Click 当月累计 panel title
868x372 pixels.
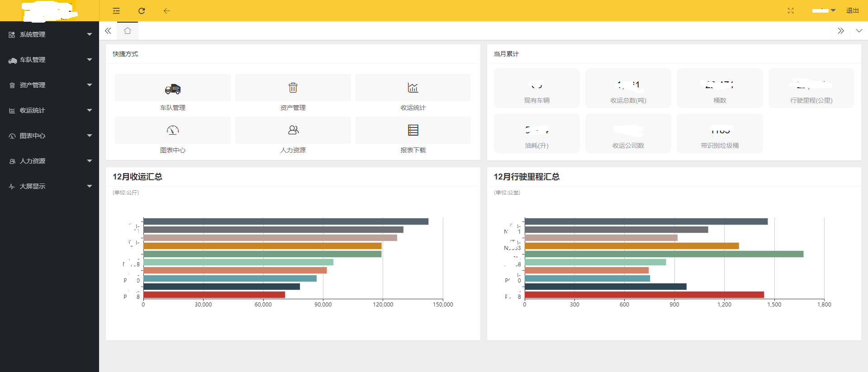(x=506, y=54)
